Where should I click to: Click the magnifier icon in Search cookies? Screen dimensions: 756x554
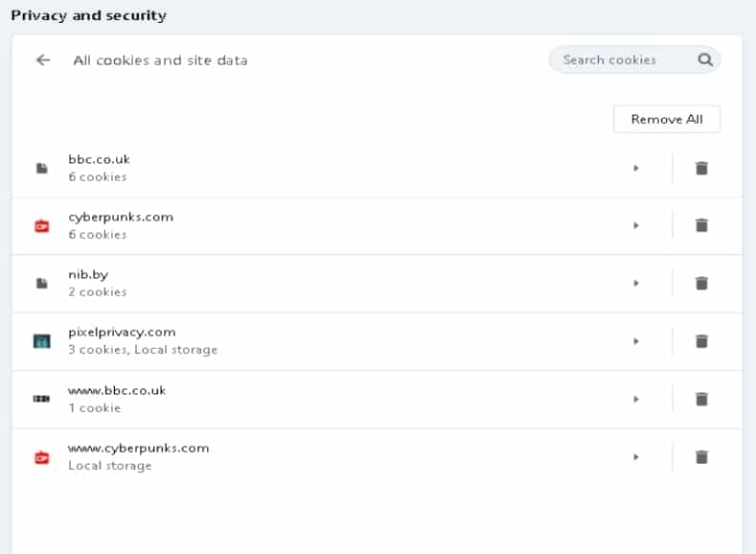tap(705, 59)
